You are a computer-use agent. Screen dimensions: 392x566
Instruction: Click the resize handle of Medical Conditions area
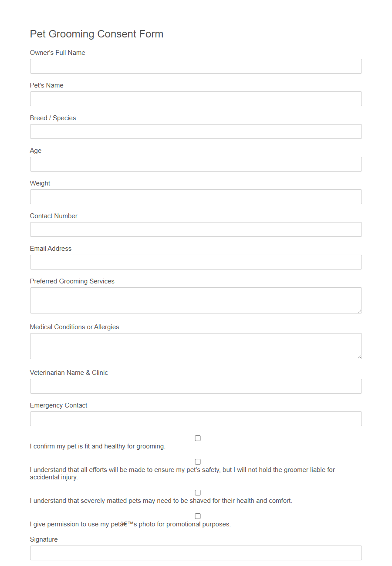click(x=360, y=357)
